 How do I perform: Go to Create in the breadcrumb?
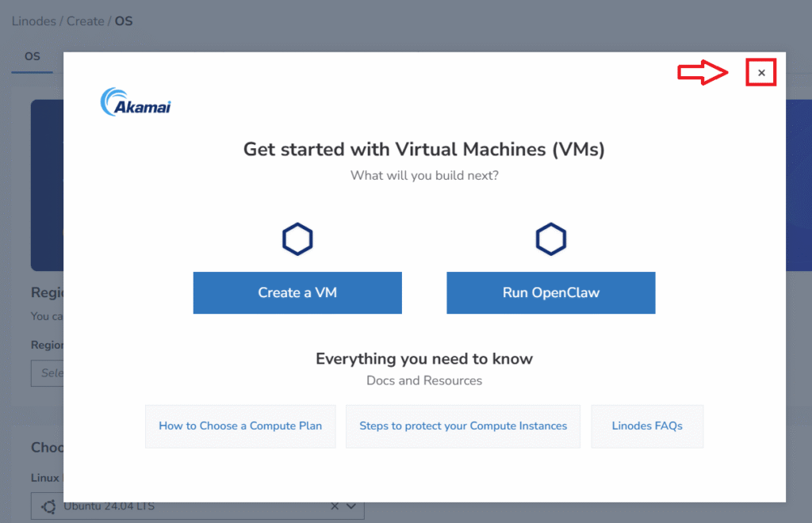tap(86, 21)
